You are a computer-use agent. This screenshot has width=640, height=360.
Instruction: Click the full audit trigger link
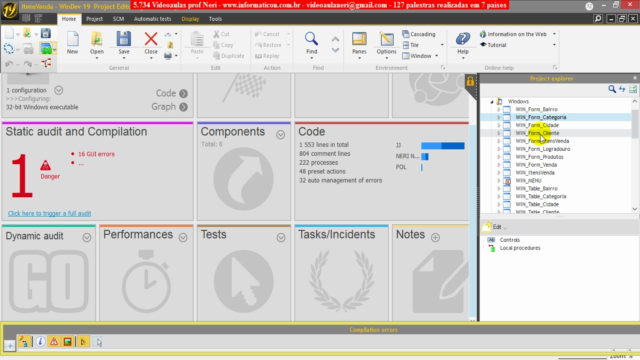[49, 213]
